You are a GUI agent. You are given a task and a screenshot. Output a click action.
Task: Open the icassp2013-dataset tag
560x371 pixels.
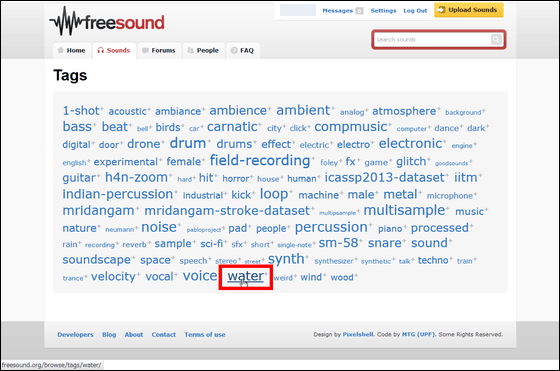[x=384, y=177]
